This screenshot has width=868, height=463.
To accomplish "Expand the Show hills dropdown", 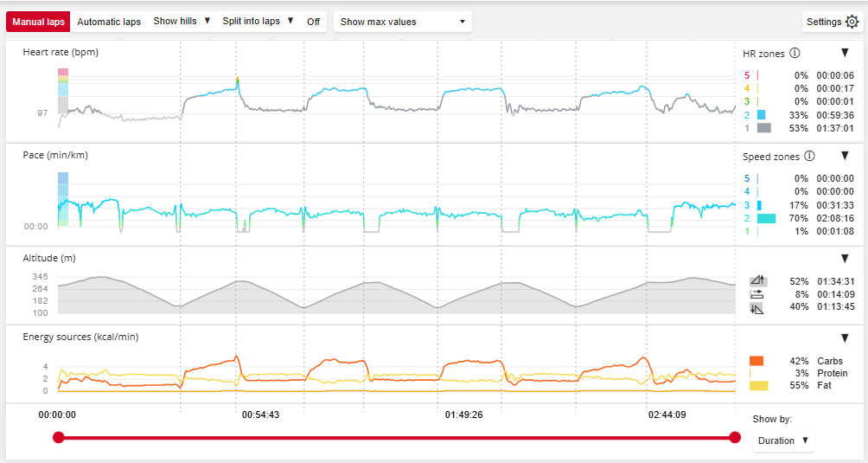I will tap(182, 22).
